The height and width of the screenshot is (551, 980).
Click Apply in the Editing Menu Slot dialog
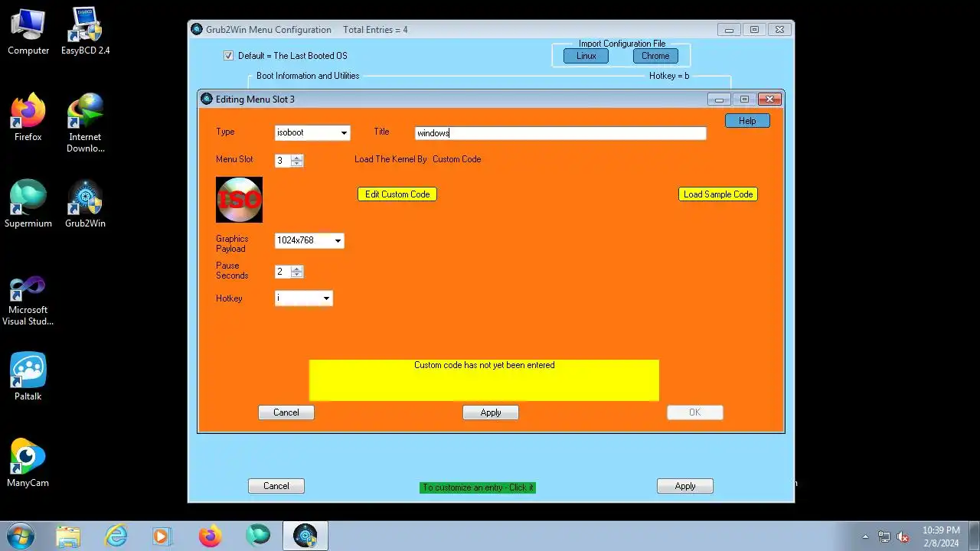click(491, 412)
